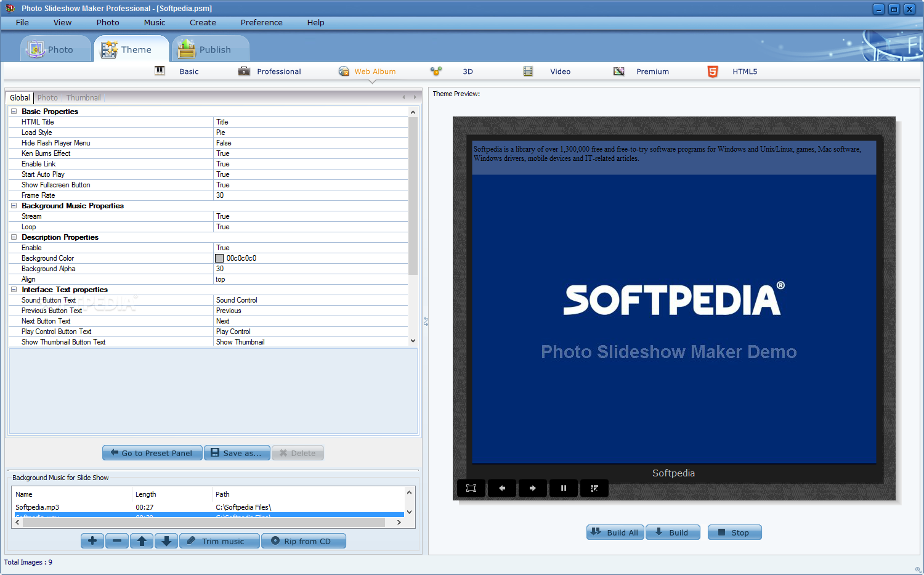Open the Photo menu
924x575 pixels.
108,22
